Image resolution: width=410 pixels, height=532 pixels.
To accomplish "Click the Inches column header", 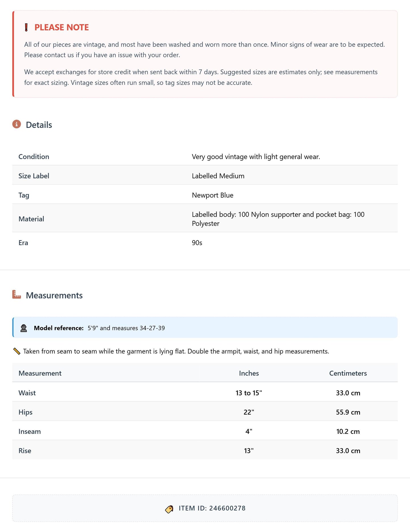I will click(249, 373).
